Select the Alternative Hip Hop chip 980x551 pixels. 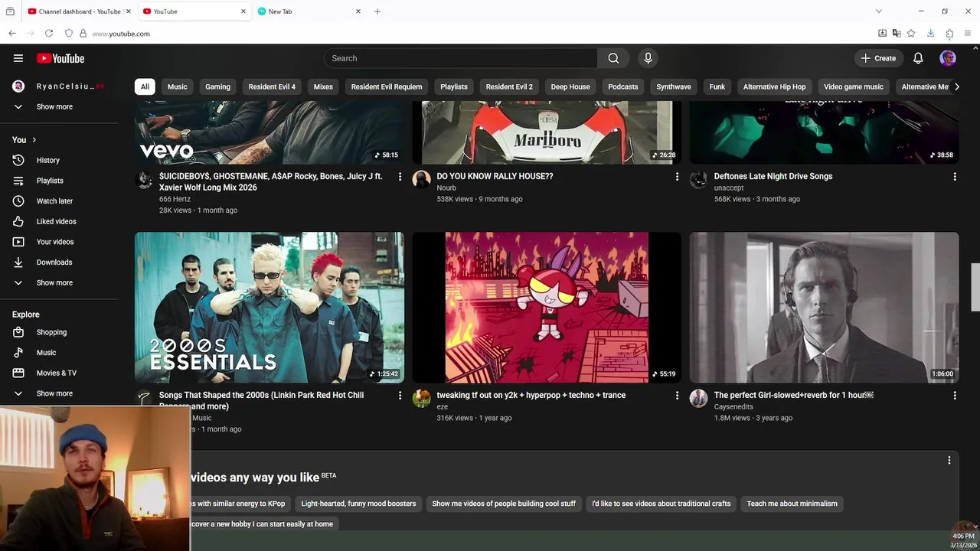pos(774,86)
